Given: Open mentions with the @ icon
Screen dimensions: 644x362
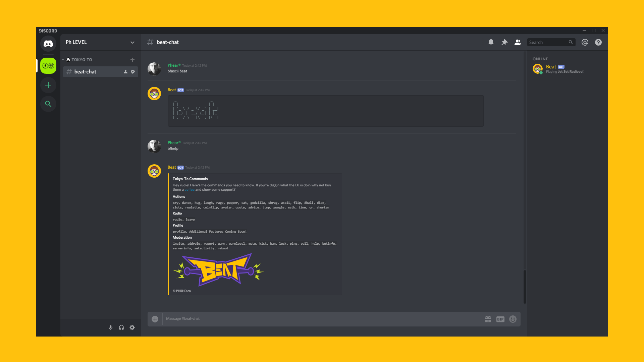Looking at the screenshot, I should pyautogui.click(x=585, y=42).
